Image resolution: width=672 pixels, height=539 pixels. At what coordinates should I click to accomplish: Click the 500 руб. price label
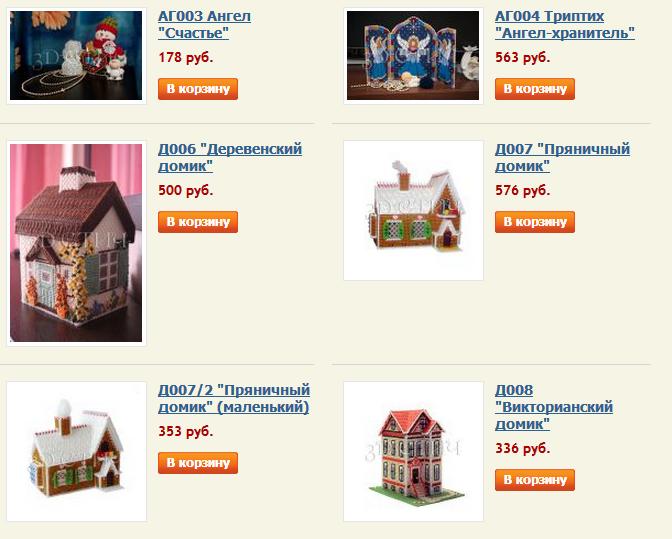point(186,190)
